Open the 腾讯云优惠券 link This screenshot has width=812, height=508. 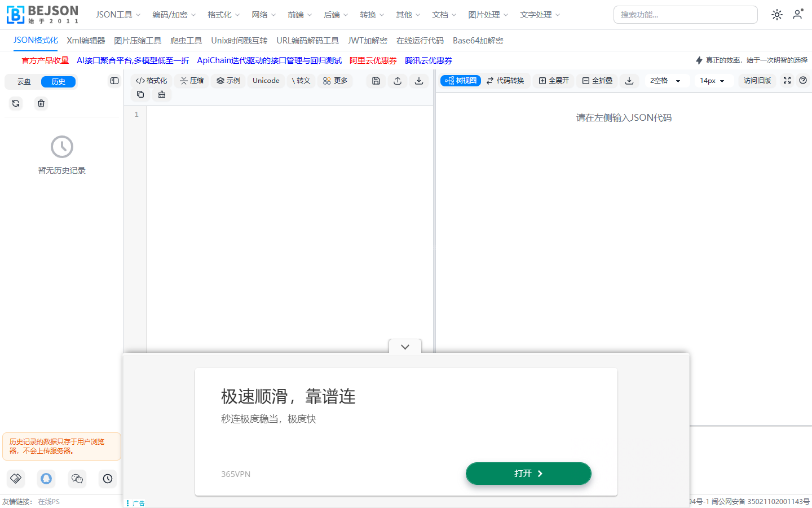pyautogui.click(x=428, y=60)
